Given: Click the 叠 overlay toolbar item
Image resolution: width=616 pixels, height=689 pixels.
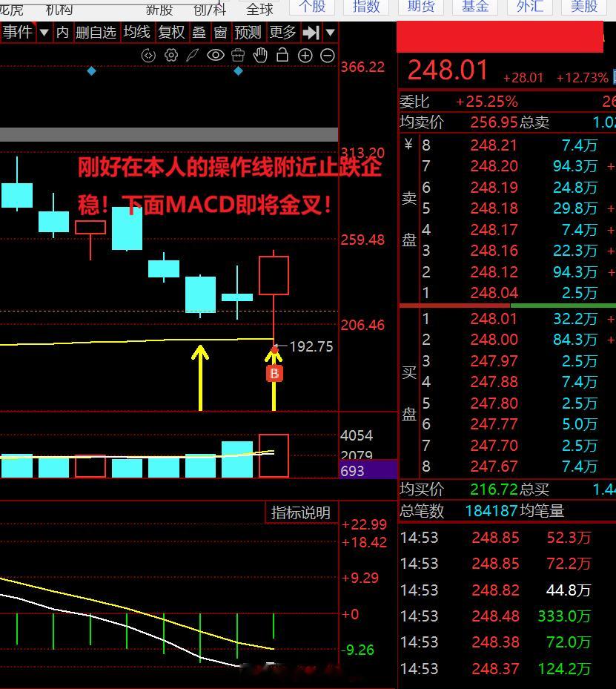Looking at the screenshot, I should tap(199, 32).
